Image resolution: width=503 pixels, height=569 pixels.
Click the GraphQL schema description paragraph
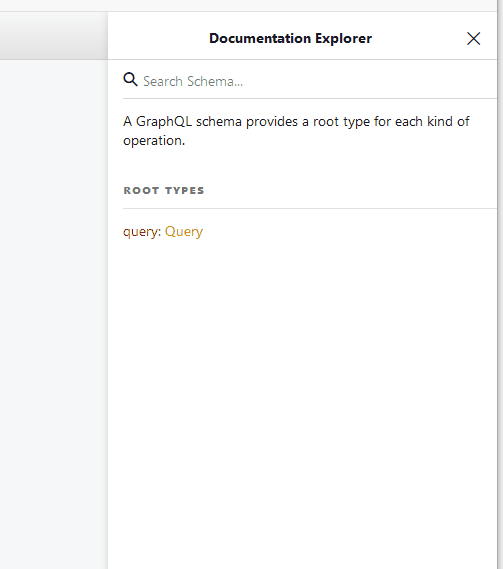pos(296,131)
